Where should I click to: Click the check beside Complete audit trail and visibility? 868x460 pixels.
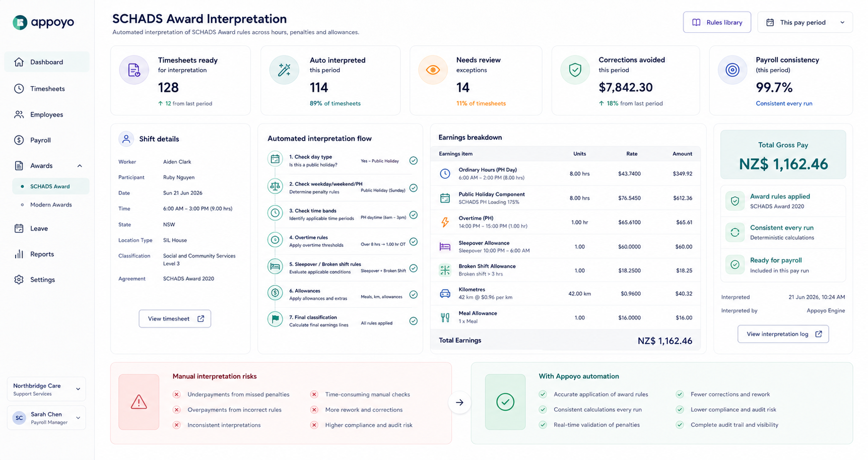coord(680,425)
